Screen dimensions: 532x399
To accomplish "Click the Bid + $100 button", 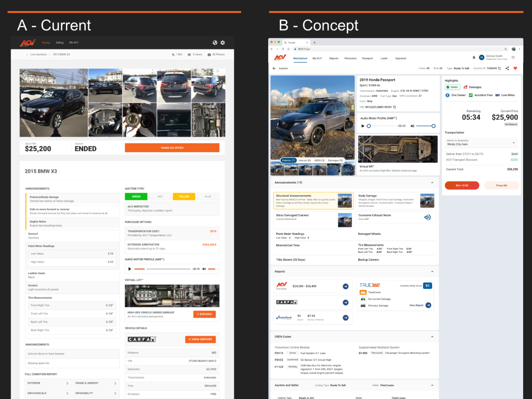I will pos(462,185).
